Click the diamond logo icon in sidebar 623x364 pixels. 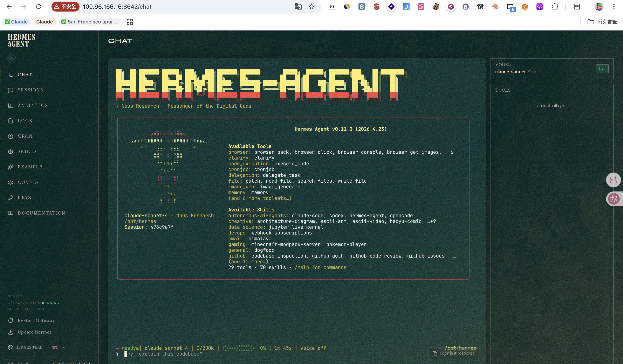click(11, 58)
